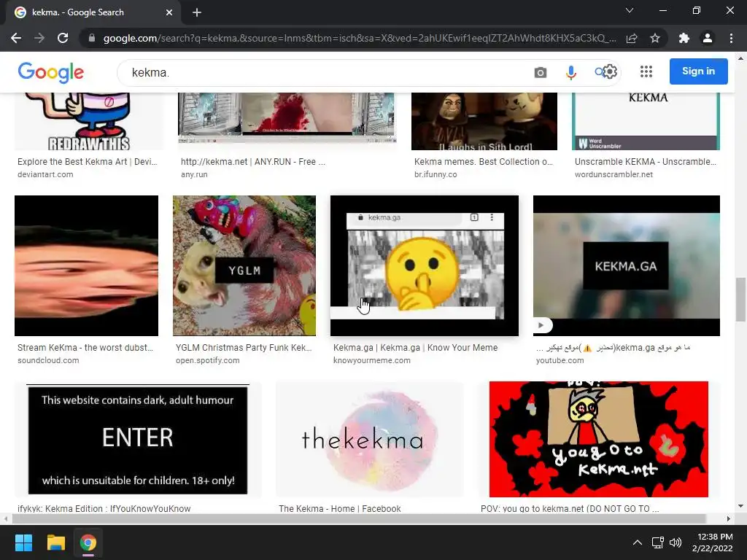The width and height of the screenshot is (747, 560).
Task: Click the deviantart.com source text
Action: click(x=45, y=174)
